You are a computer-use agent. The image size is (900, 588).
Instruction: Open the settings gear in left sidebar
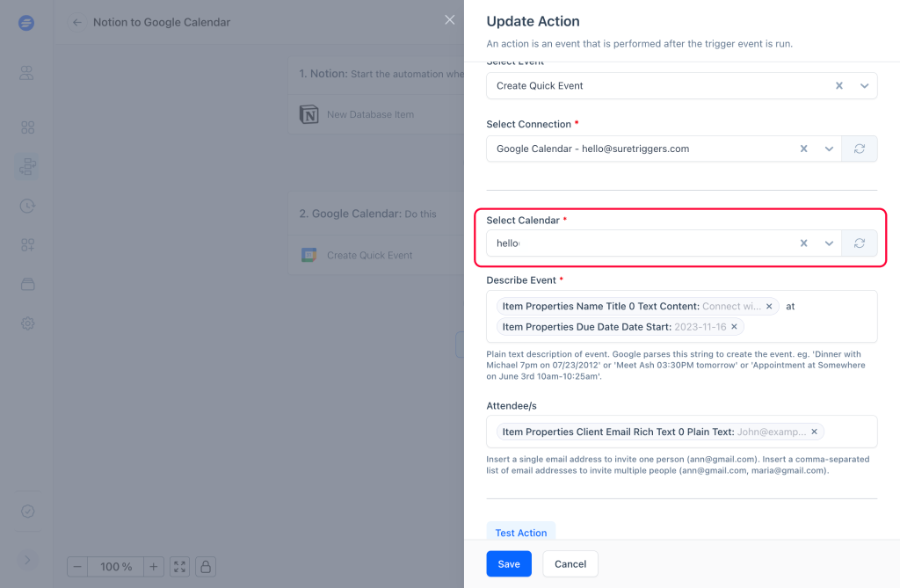pyautogui.click(x=27, y=323)
